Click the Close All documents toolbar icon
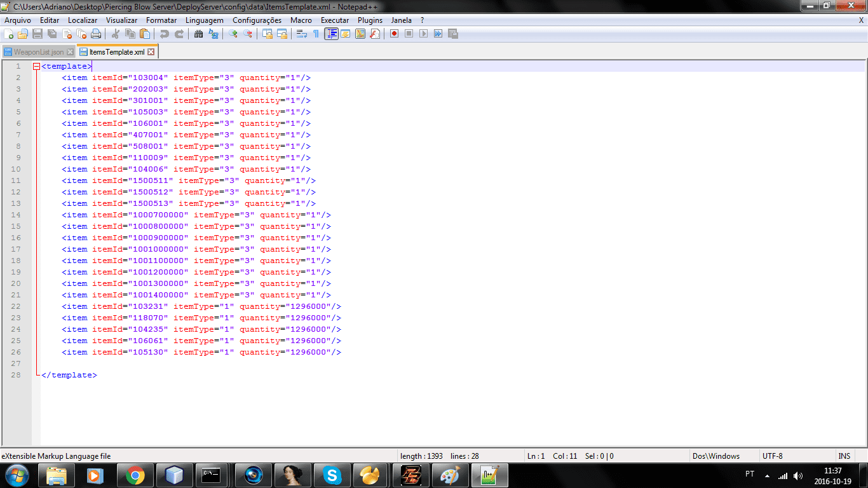868x488 pixels. tap(81, 34)
